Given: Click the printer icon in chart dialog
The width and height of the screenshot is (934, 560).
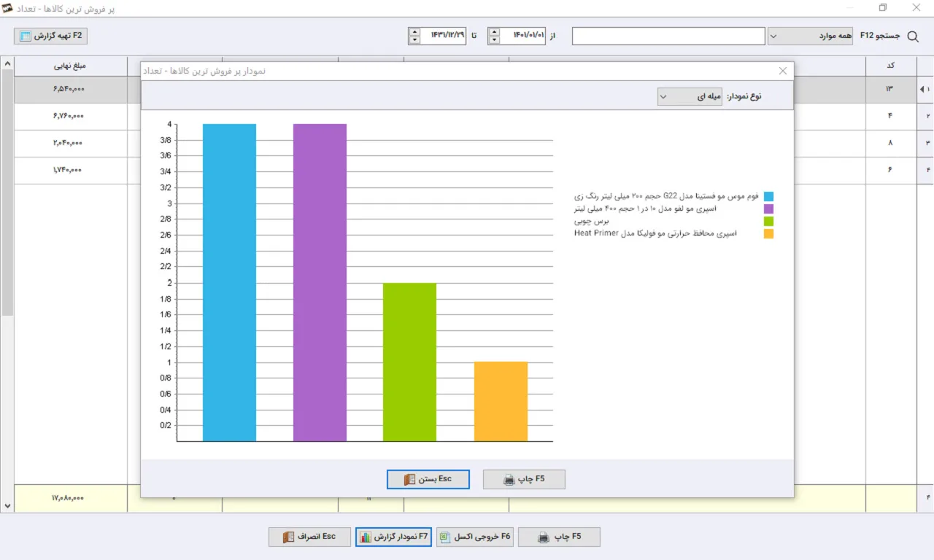Looking at the screenshot, I should [509, 480].
